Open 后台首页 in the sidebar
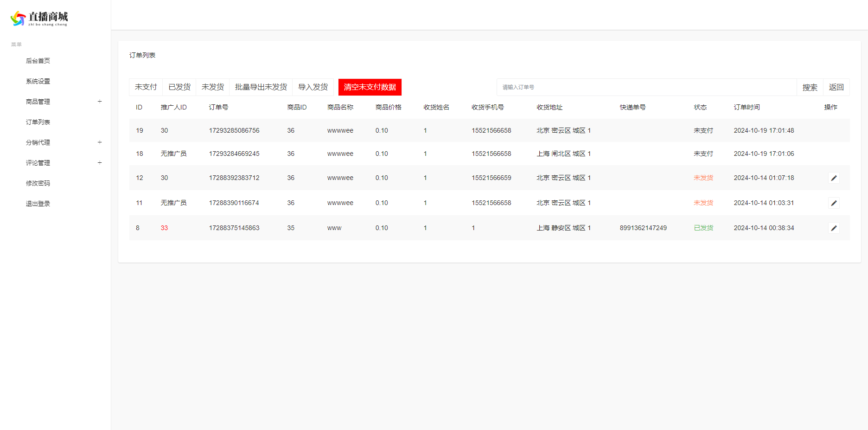The height and width of the screenshot is (430, 868). (x=38, y=61)
